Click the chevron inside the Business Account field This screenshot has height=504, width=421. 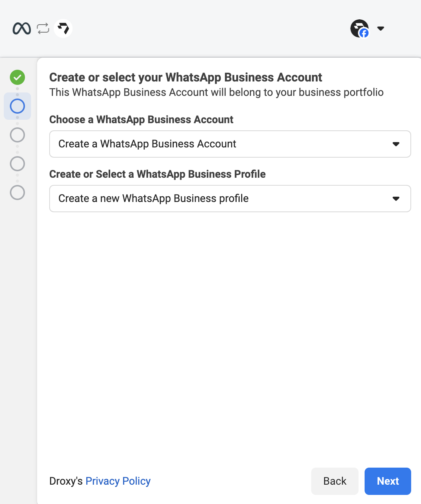396,144
